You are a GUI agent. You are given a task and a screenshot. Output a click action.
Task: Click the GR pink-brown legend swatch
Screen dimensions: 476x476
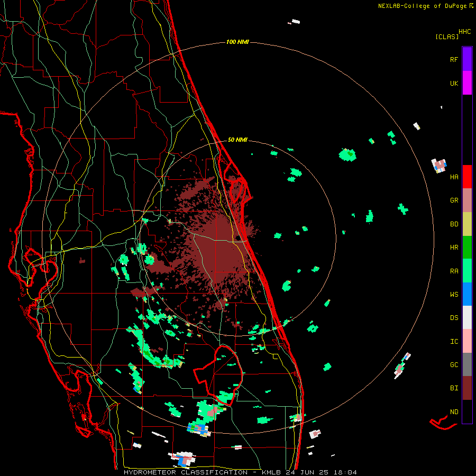click(x=467, y=200)
